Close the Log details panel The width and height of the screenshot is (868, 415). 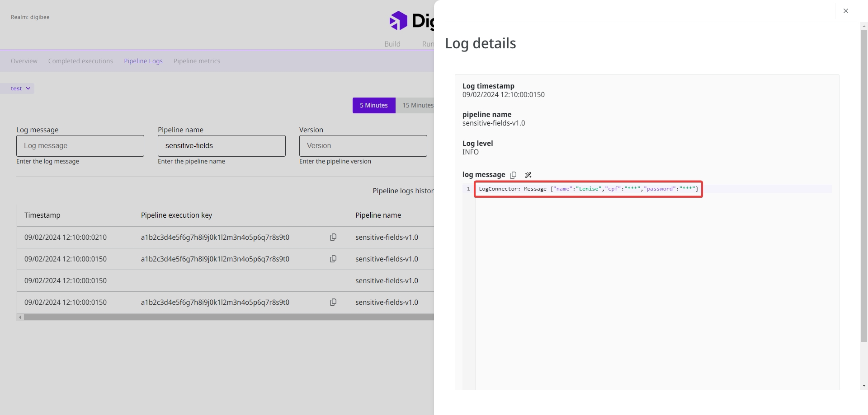click(x=845, y=11)
